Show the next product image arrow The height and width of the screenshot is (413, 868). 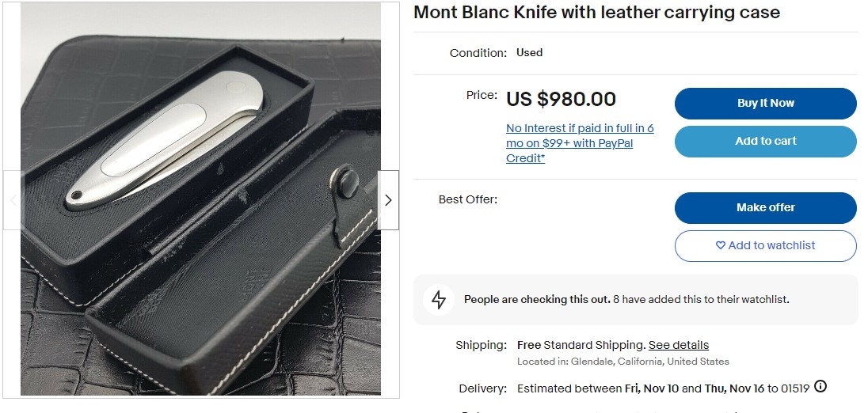coord(388,200)
